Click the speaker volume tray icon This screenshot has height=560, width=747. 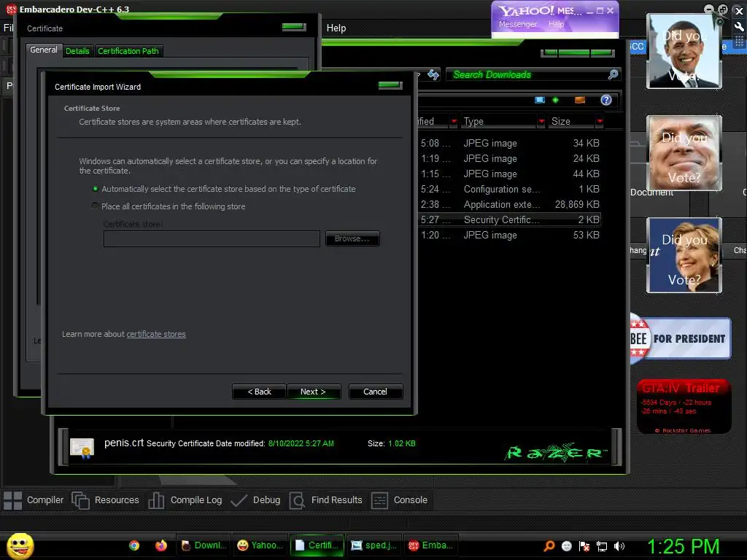tap(619, 545)
